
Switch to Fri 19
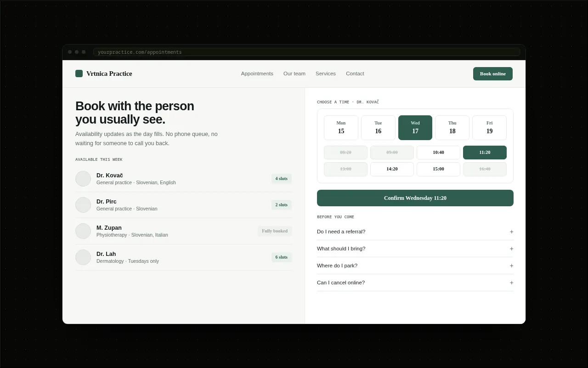(x=490, y=128)
